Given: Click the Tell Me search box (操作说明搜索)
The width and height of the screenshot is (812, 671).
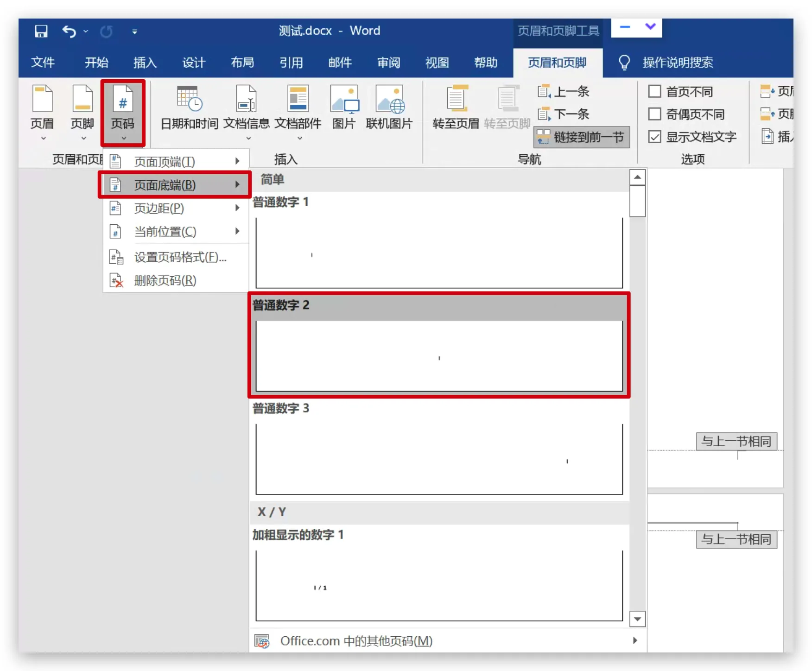Looking at the screenshot, I should click(x=678, y=63).
